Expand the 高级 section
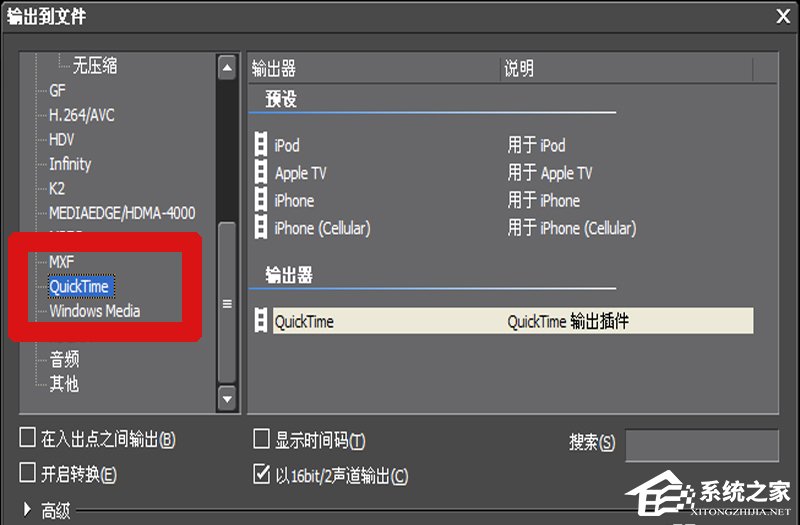This screenshot has width=800, height=525. 27,509
